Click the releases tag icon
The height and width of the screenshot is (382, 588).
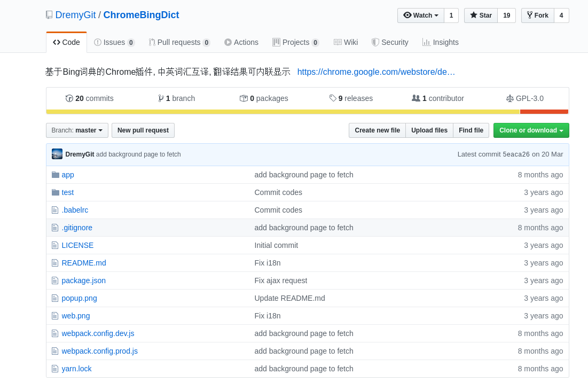pyautogui.click(x=333, y=98)
